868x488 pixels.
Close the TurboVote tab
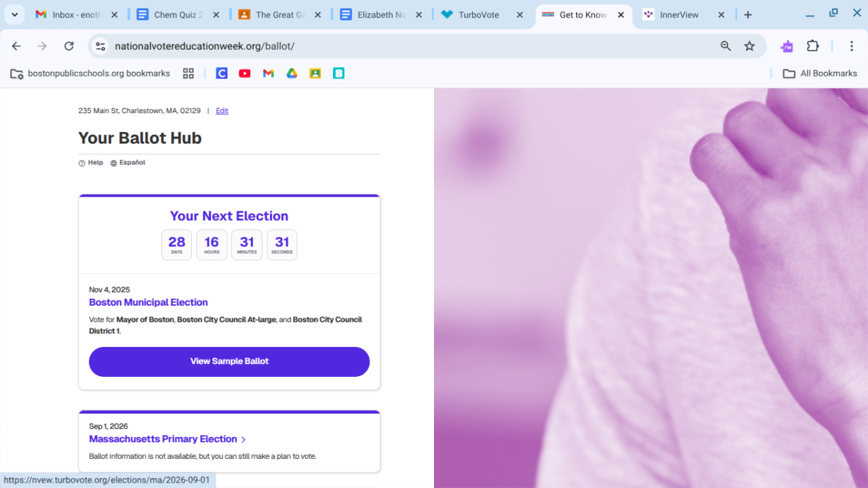(x=520, y=15)
